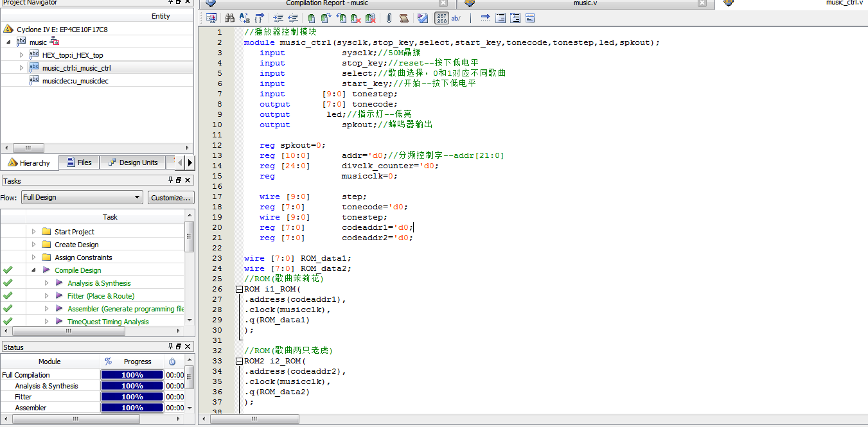Image resolution: width=868 pixels, height=427 pixels.
Task: Close the Status panel with its X icon
Action: point(188,347)
